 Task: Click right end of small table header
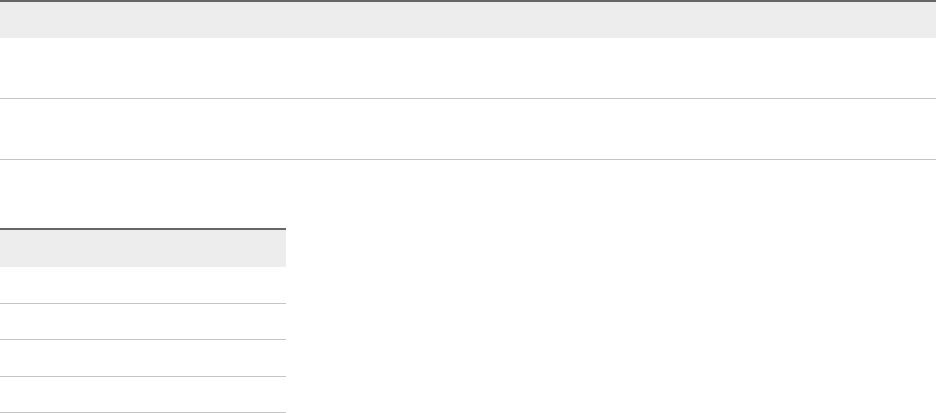point(276,248)
